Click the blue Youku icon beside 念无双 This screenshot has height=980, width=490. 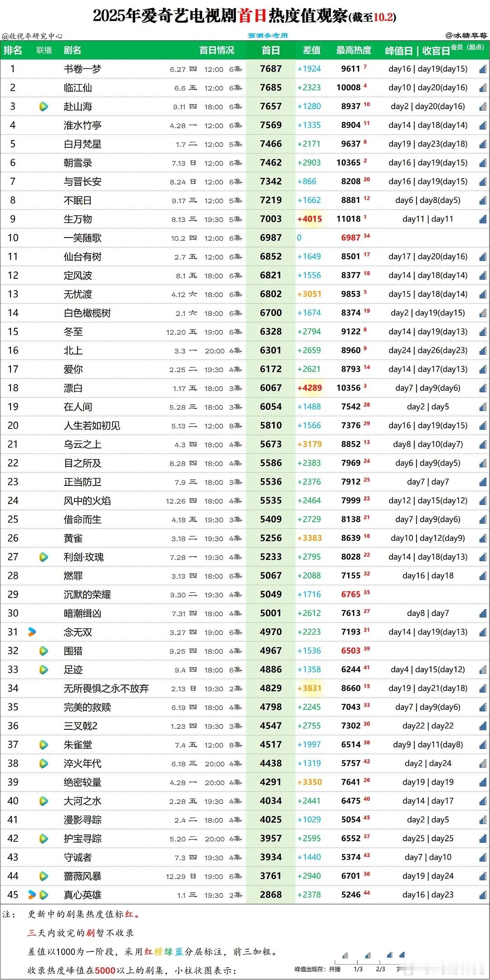point(32,632)
